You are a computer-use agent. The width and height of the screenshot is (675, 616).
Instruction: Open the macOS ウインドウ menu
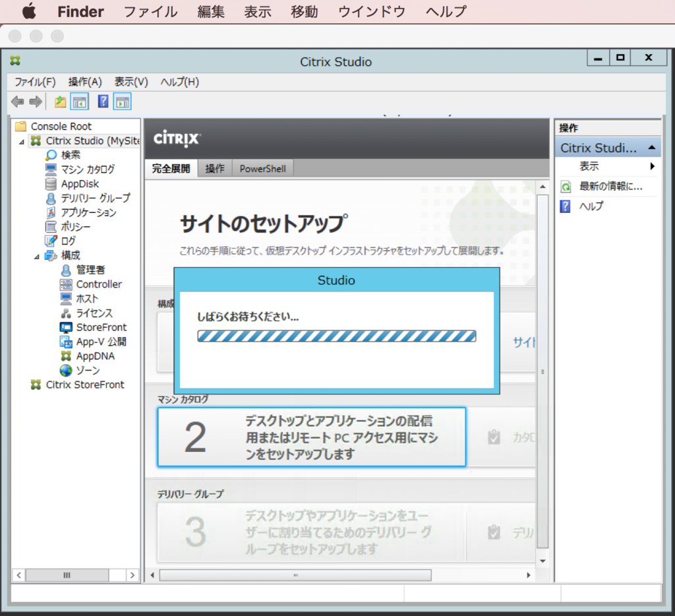[372, 12]
